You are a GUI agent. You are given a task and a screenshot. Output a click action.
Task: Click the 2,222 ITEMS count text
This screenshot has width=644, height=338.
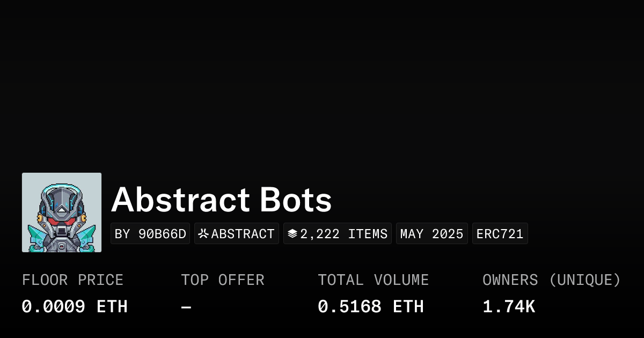click(x=343, y=234)
